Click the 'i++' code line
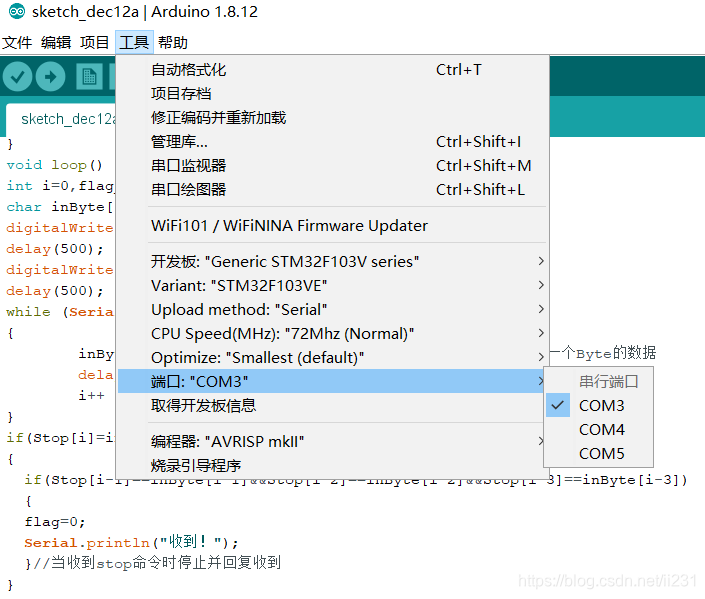 (x=91, y=396)
